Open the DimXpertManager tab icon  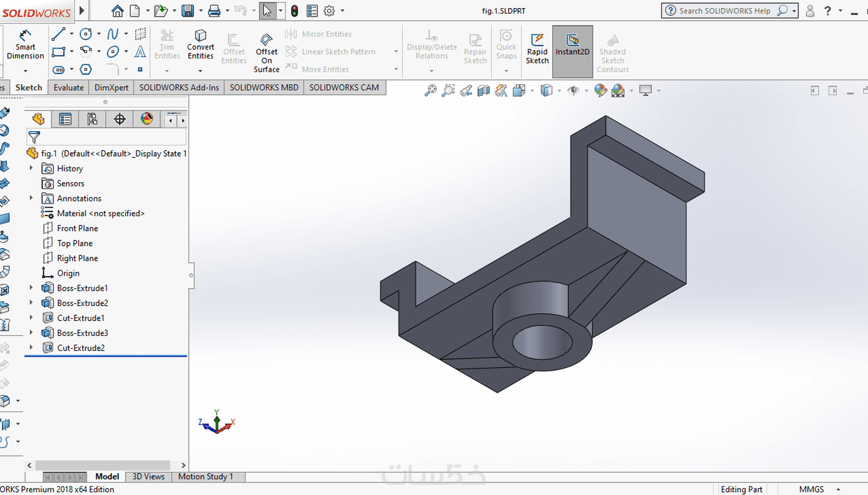coord(119,119)
